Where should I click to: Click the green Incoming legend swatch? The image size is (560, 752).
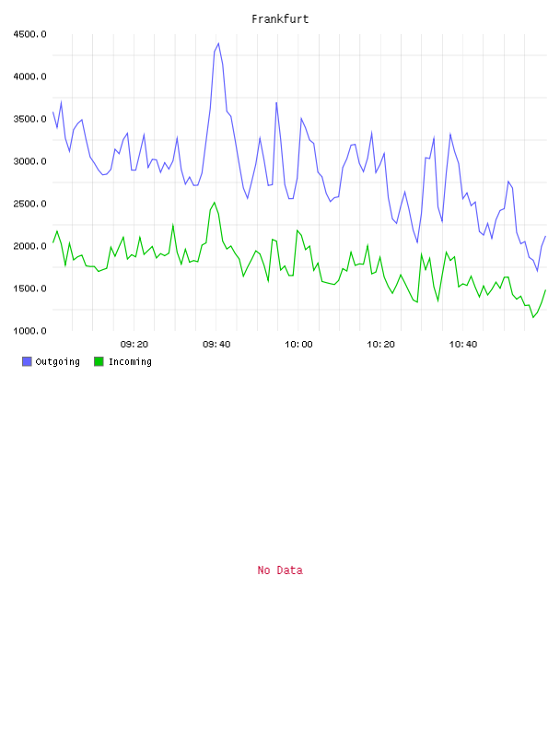pos(99,361)
